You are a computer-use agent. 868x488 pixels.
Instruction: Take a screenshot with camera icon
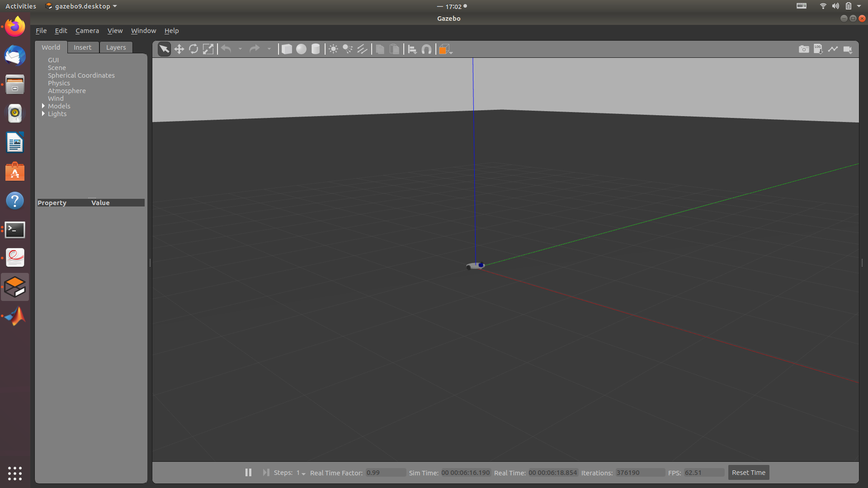pyautogui.click(x=804, y=49)
